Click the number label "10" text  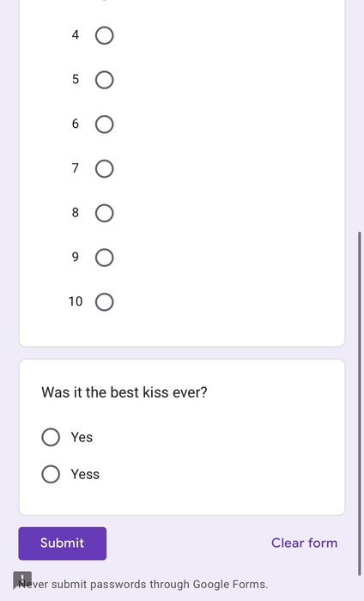(76, 301)
